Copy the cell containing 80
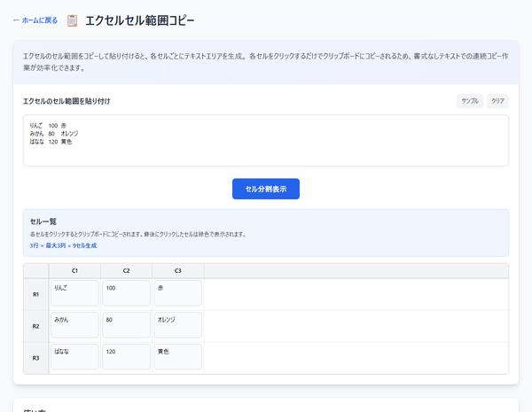532x412 pixels. pyautogui.click(x=127, y=325)
